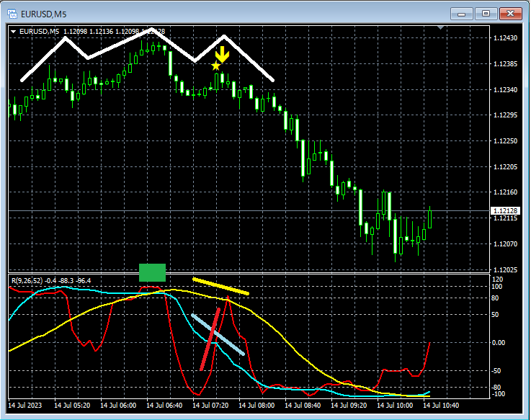The height and width of the screenshot is (420, 531).
Task: Click the 1.12430 price scale label
Action: click(x=505, y=38)
